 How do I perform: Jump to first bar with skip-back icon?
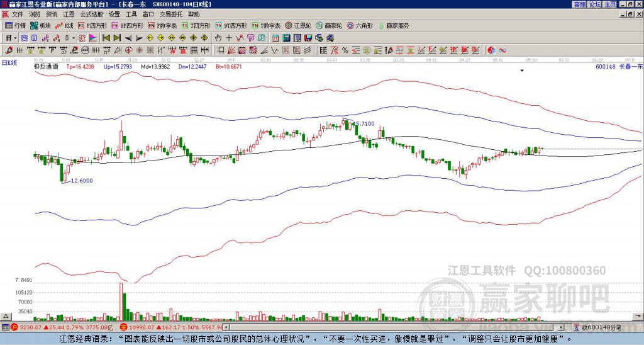106,38
